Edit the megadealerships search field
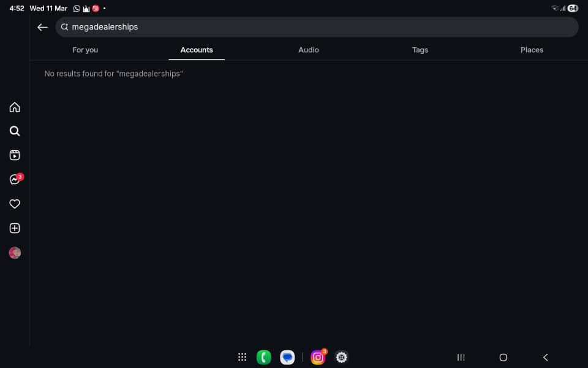588x368 pixels. [x=317, y=26]
